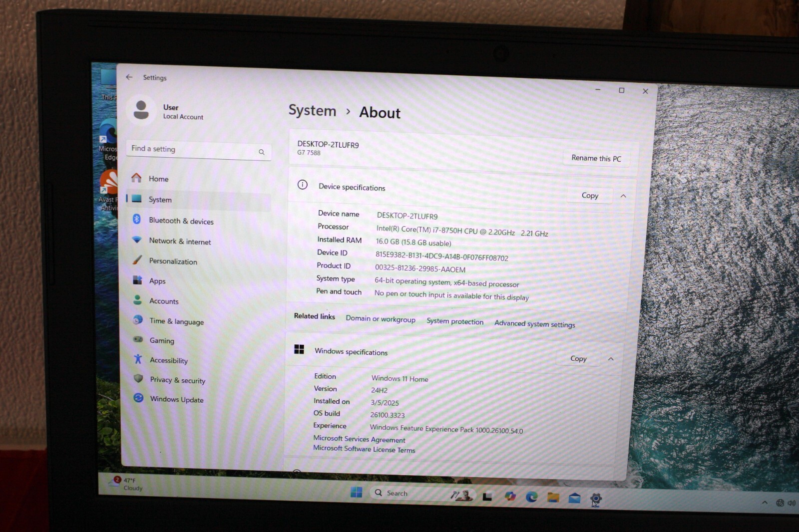Viewport: 799px width, 532px height.
Task: Open Avast Antivirus desktop shortcut
Action: pyautogui.click(x=108, y=189)
